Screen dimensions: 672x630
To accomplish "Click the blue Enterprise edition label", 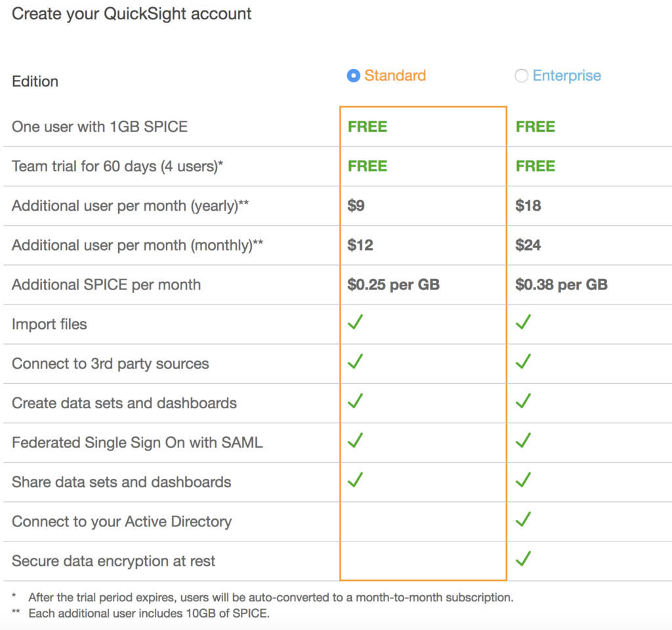I will [x=566, y=75].
